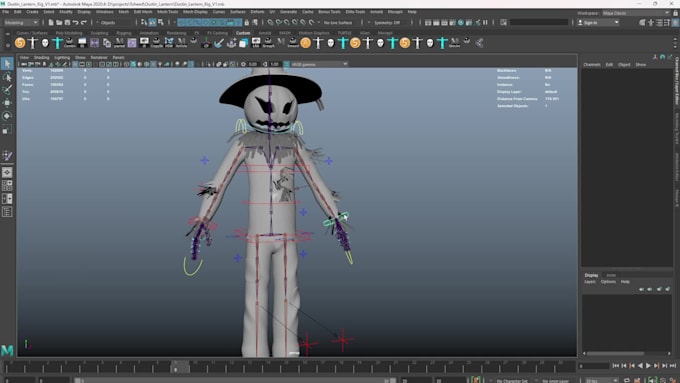Activate the Rotate tool in toolbox
Viewport: 680px width, 383px height.
pyautogui.click(x=7, y=116)
